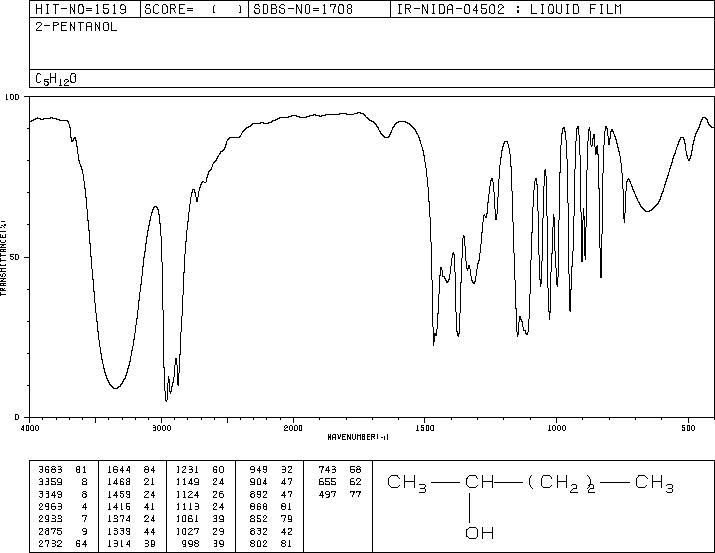The width and height of the screenshot is (715, 553).
Task: Click the 1500 wavenumber axis tick label
Action: [x=425, y=428]
